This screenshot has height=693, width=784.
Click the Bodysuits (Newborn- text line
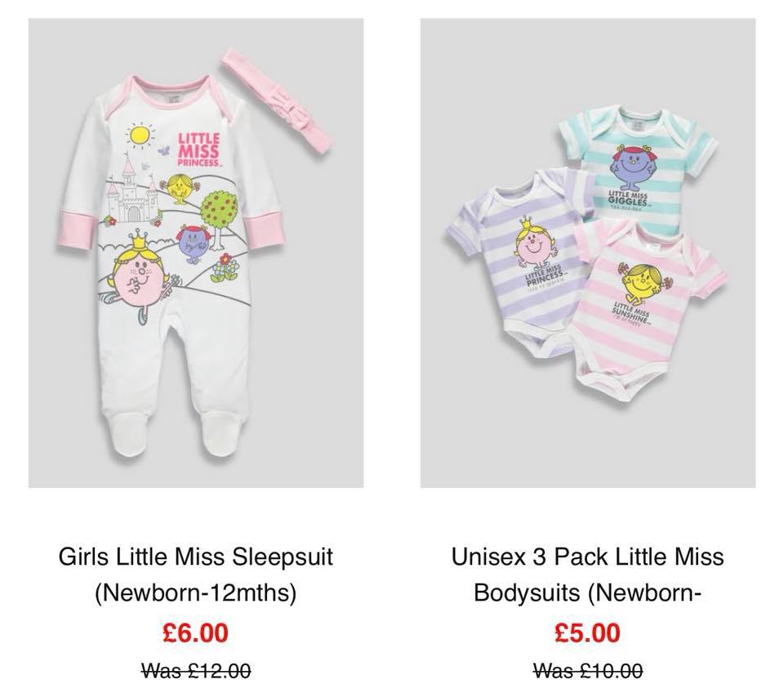pyautogui.click(x=587, y=592)
